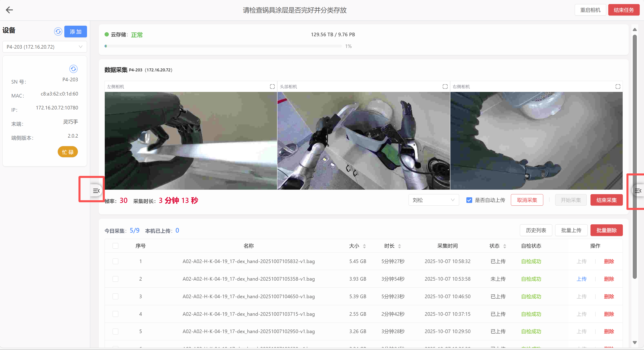Screen dimensions: 644x350
Task: Click 上传 link for row 2
Action: 581,279
